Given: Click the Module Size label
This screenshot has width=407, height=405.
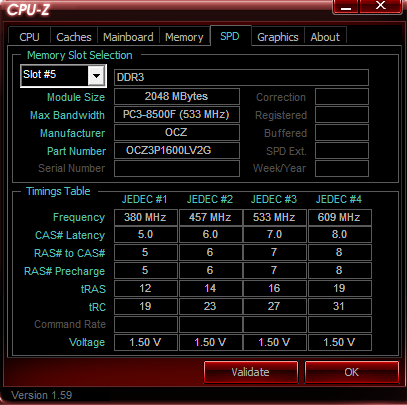Looking at the screenshot, I should point(76,97).
